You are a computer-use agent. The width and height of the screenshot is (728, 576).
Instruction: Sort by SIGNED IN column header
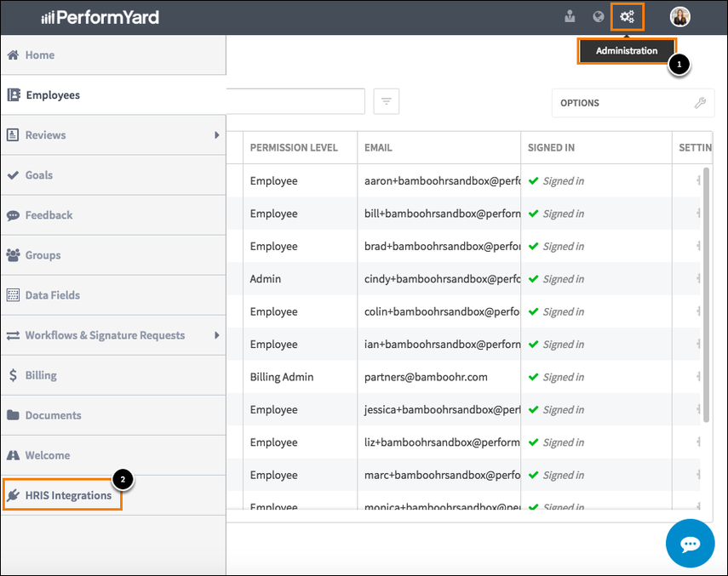coord(551,147)
